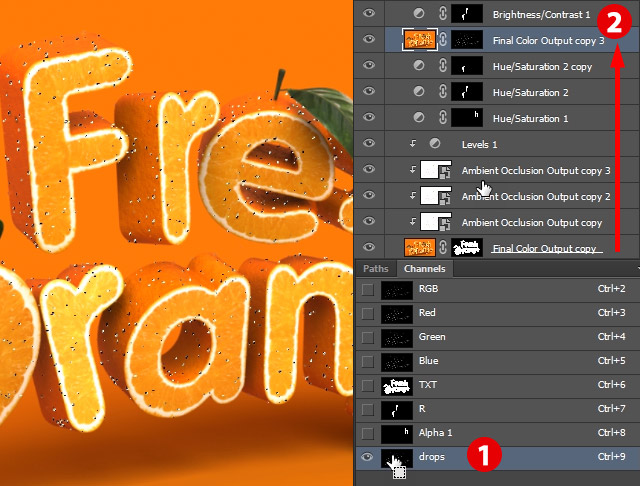
Task: Unlink mask on Final Color Output copy layer
Action: click(443, 247)
